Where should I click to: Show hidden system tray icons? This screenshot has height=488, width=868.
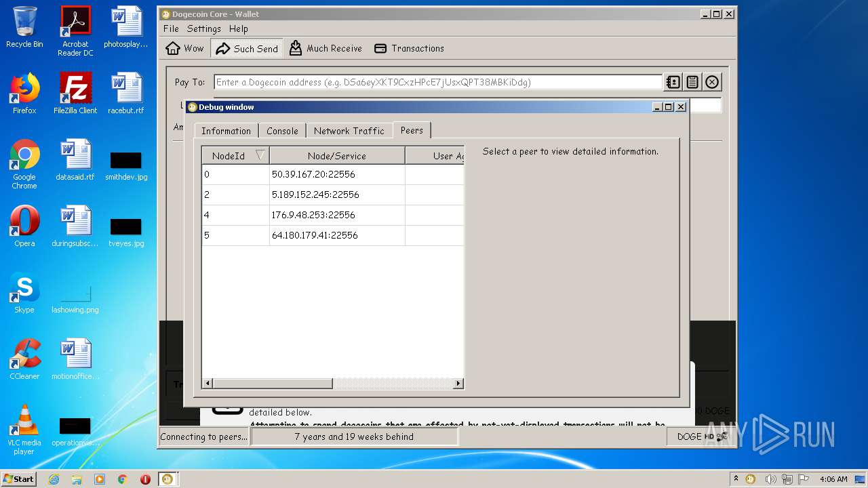(736, 479)
